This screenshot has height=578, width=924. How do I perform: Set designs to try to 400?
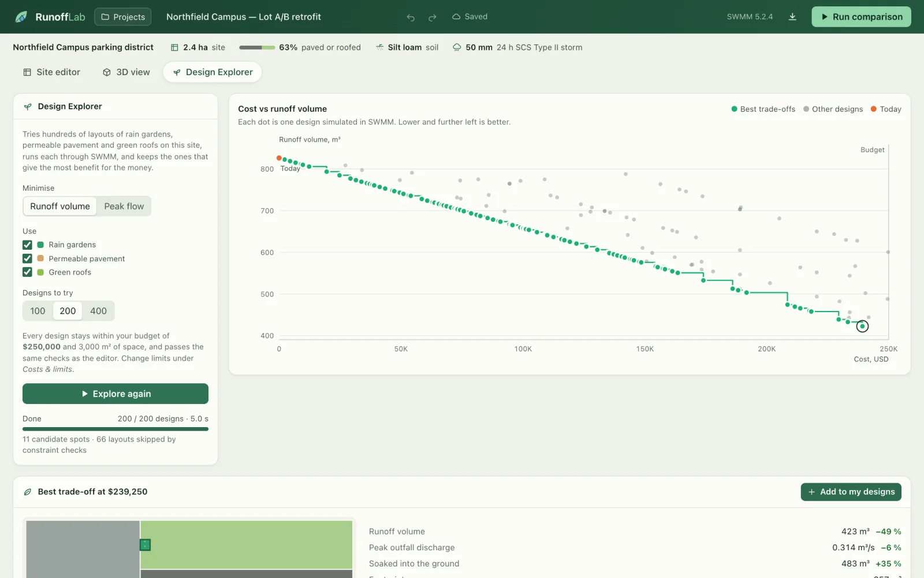(x=98, y=311)
